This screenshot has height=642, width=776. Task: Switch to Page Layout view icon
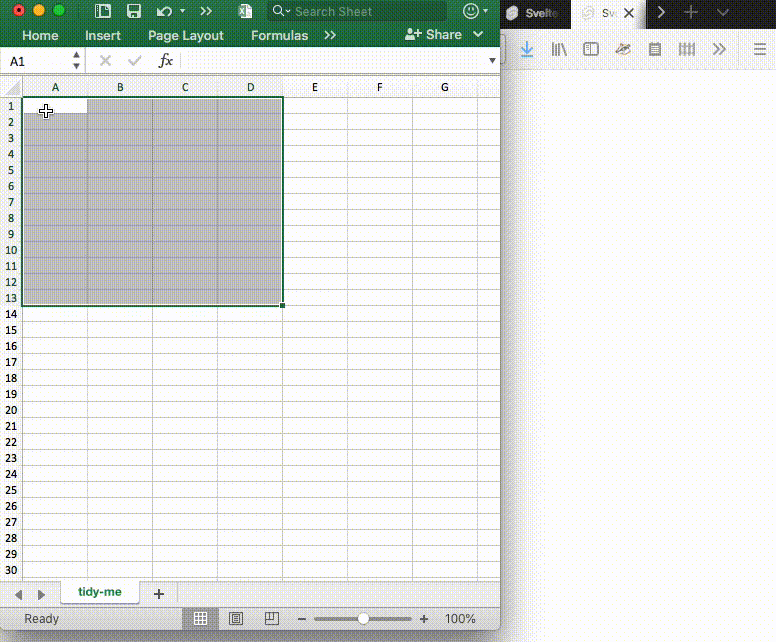[236, 619]
